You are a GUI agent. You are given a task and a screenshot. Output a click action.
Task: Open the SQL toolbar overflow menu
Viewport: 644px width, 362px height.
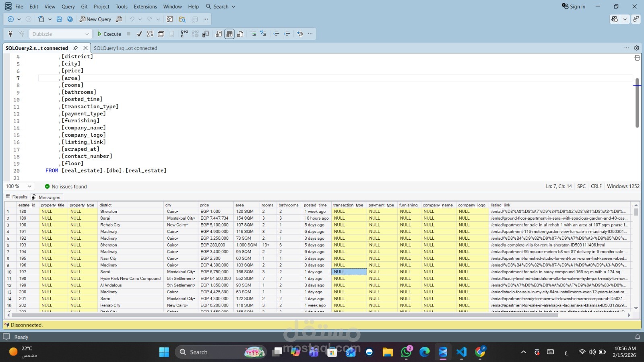coord(310,34)
